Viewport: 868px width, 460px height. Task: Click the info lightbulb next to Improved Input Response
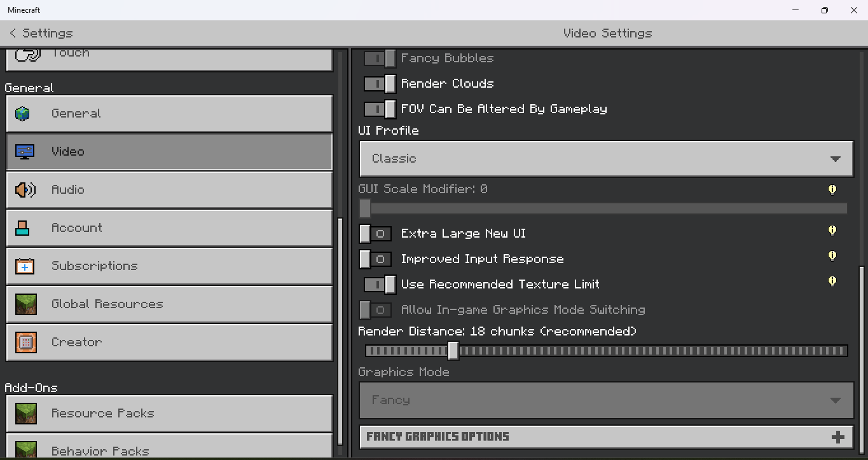[832, 255]
